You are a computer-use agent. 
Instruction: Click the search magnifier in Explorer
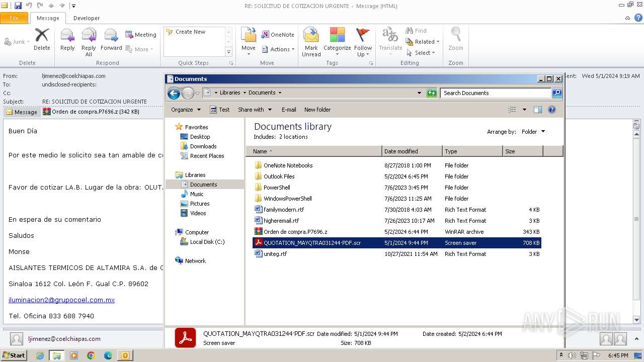557,93
